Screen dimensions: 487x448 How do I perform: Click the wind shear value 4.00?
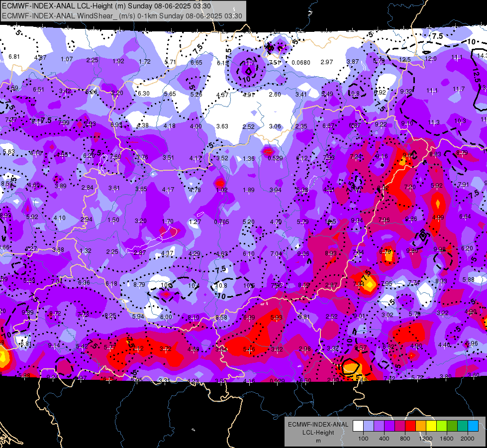pyautogui.click(x=195, y=126)
